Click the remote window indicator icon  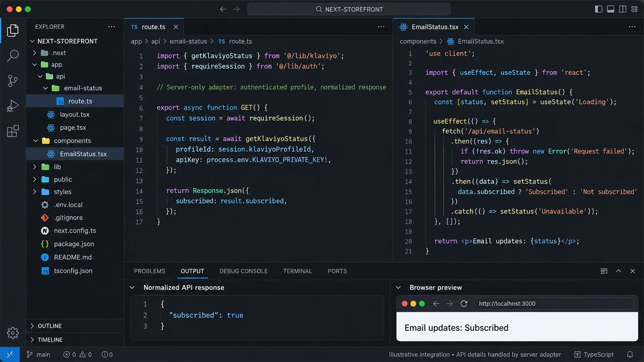[10, 354]
